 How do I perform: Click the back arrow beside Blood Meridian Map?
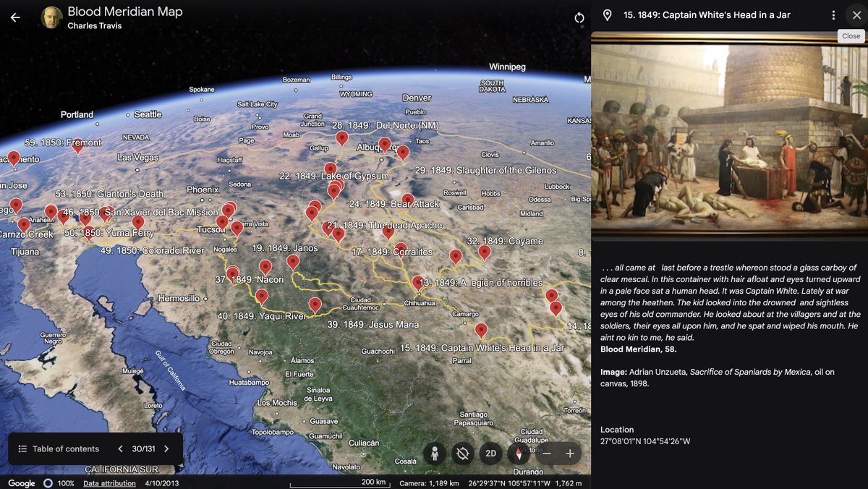tap(15, 17)
